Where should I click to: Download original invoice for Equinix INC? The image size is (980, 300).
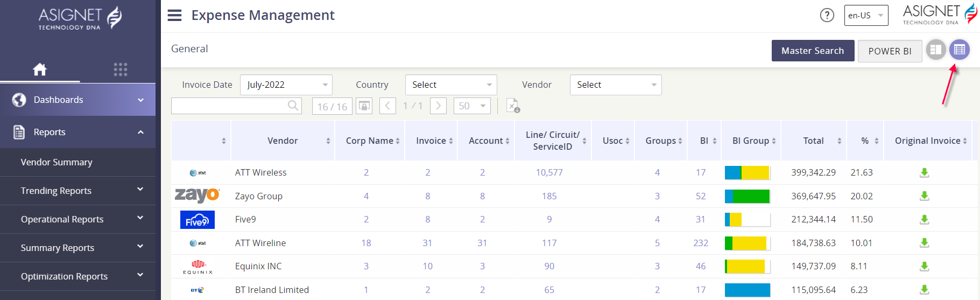925,266
